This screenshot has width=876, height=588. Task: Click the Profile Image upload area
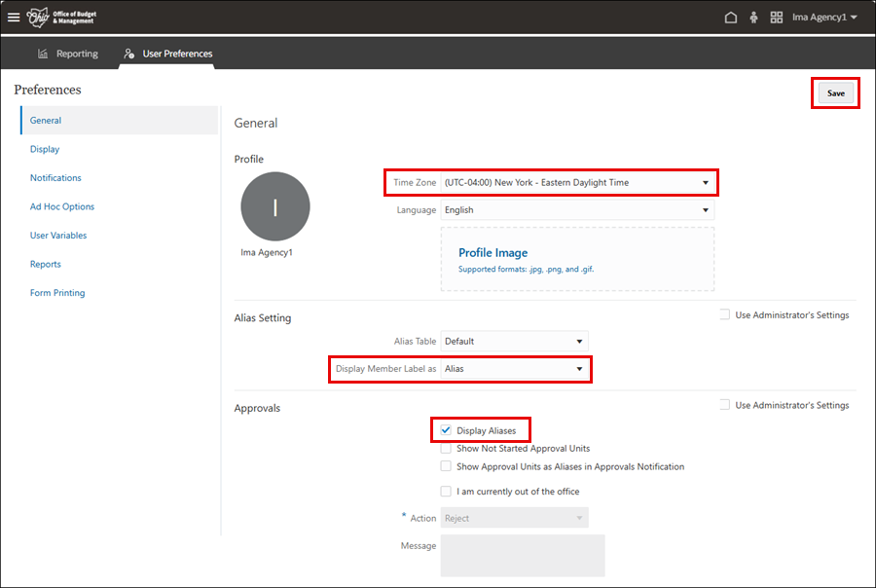pyautogui.click(x=577, y=259)
